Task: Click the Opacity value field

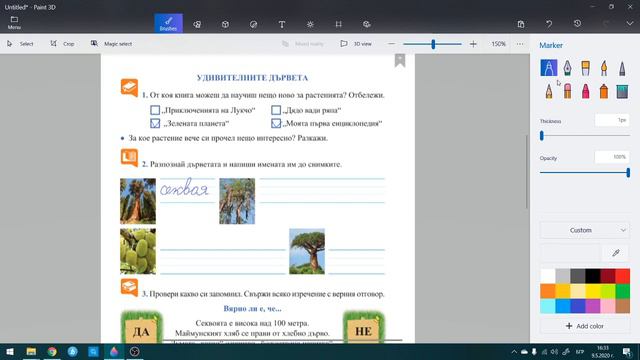Action: (612, 157)
